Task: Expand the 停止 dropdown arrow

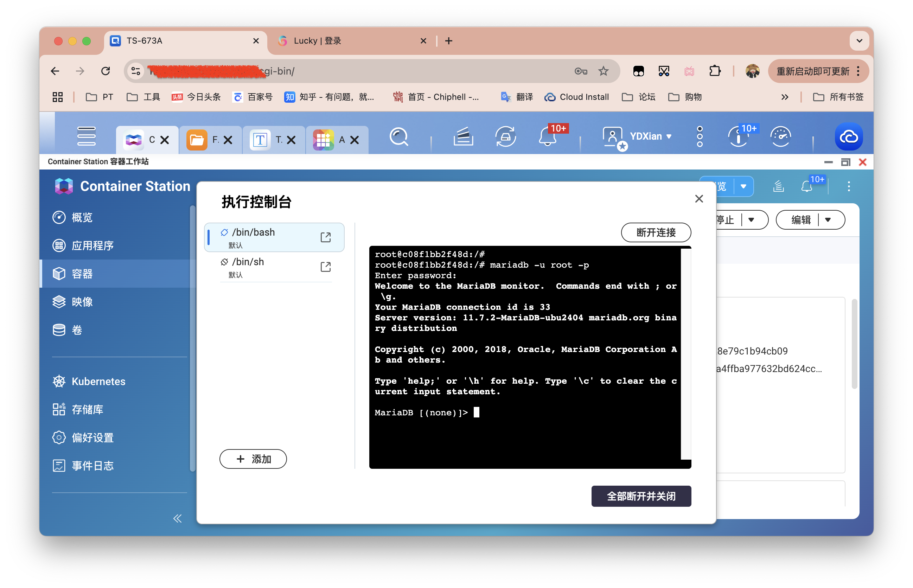Action: tap(751, 219)
